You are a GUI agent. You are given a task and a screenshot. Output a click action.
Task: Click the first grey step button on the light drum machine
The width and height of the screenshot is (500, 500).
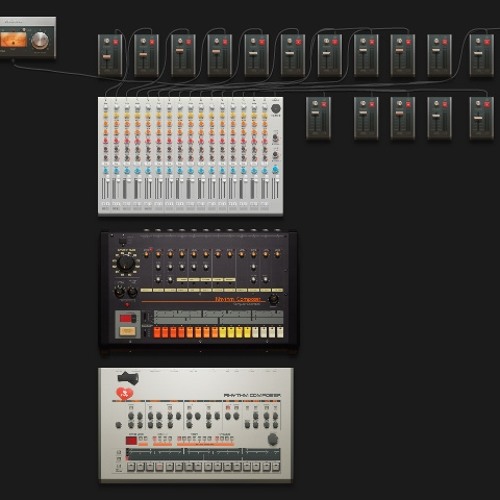pos(131,467)
